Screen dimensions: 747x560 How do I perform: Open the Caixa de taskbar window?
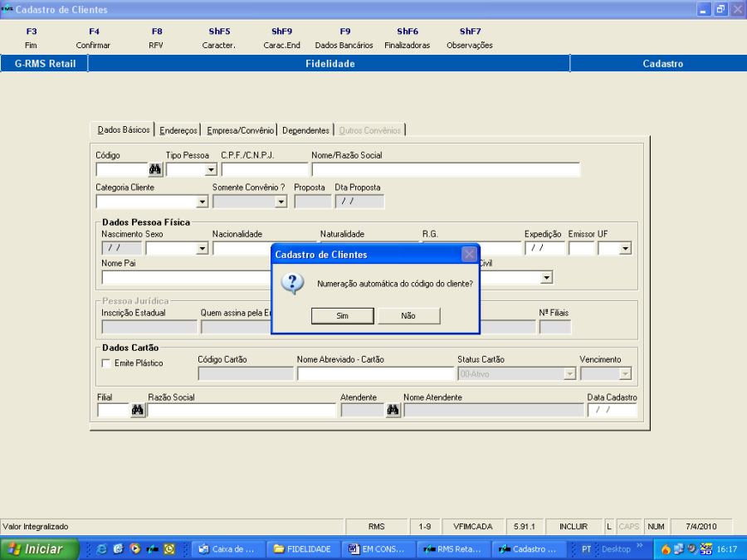227,549
